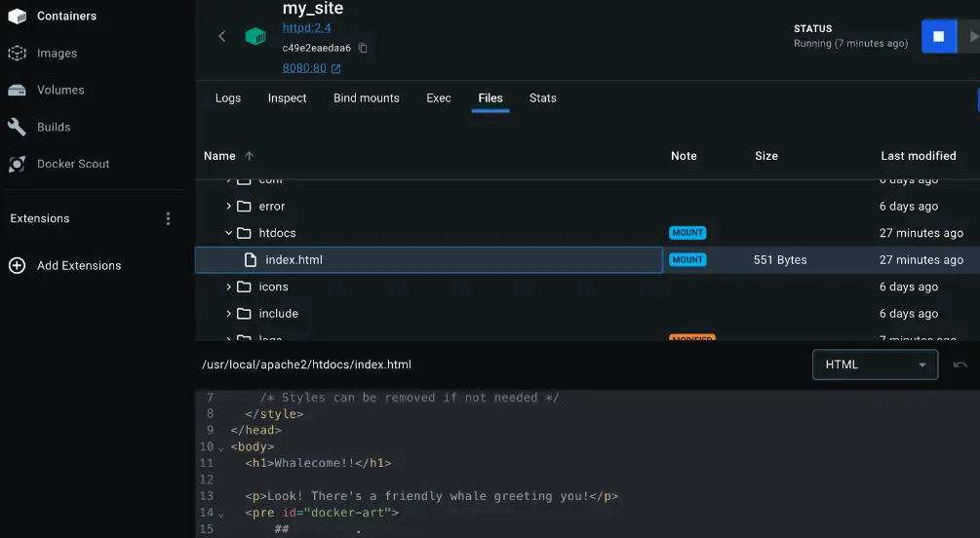Open the httpd:2.4 image link
The height and width of the screenshot is (538, 980).
tap(306, 28)
